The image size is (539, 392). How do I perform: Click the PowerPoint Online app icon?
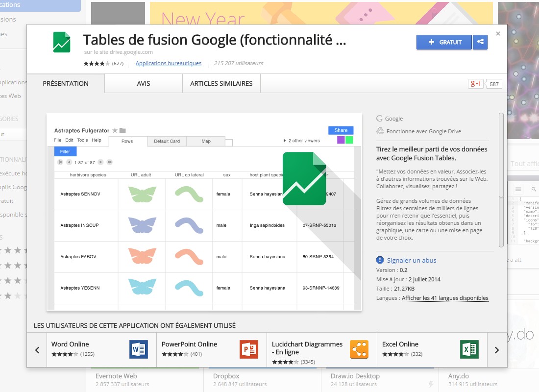click(249, 349)
